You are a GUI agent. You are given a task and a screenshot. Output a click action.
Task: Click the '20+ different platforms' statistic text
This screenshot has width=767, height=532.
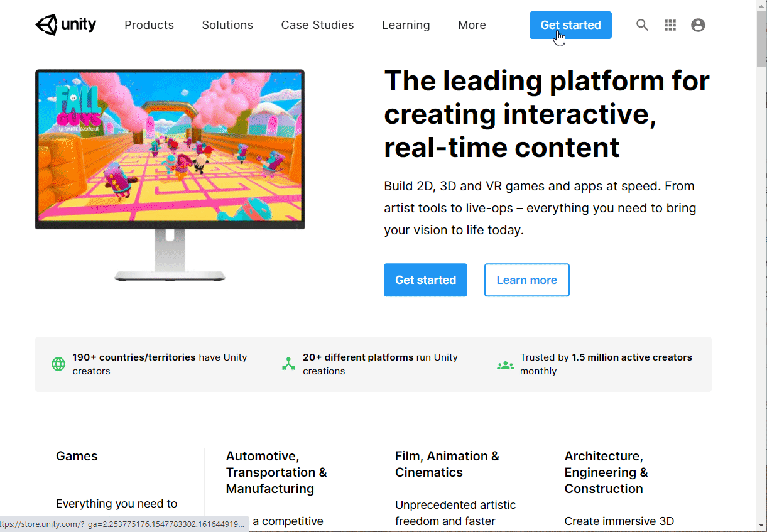pos(358,357)
